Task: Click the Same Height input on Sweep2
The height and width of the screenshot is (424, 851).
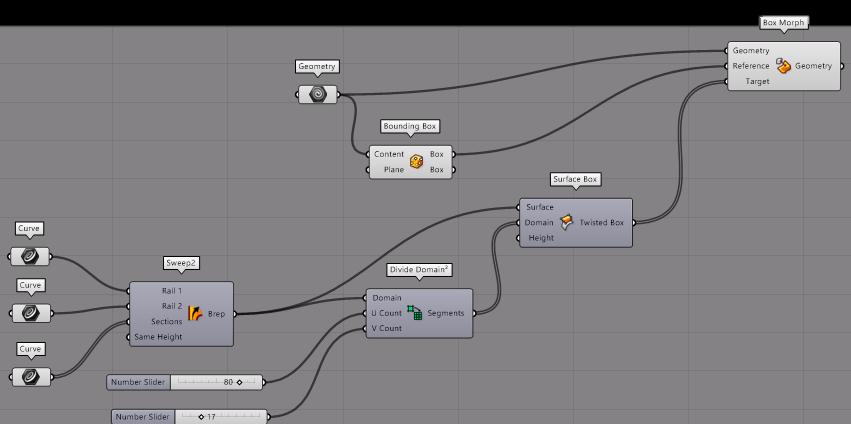Action: (x=158, y=337)
